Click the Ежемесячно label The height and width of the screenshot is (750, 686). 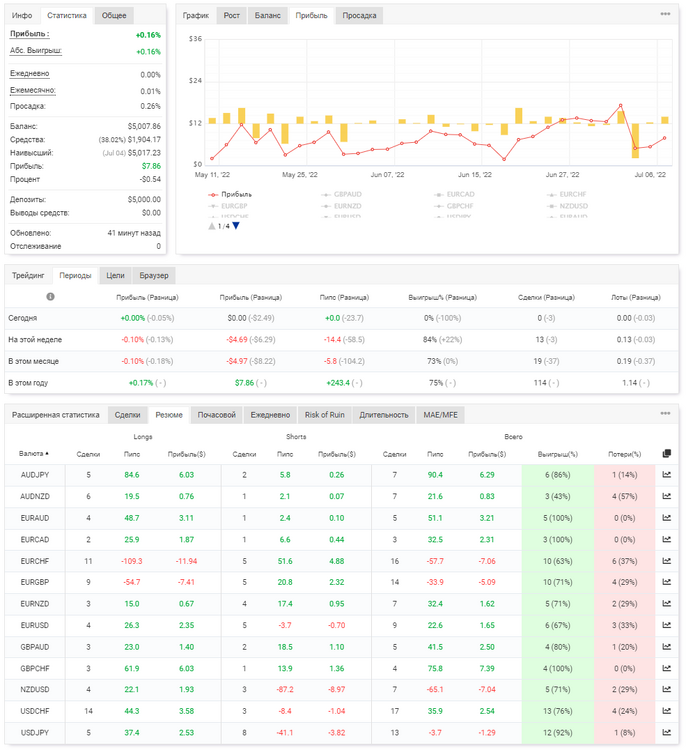33,90
